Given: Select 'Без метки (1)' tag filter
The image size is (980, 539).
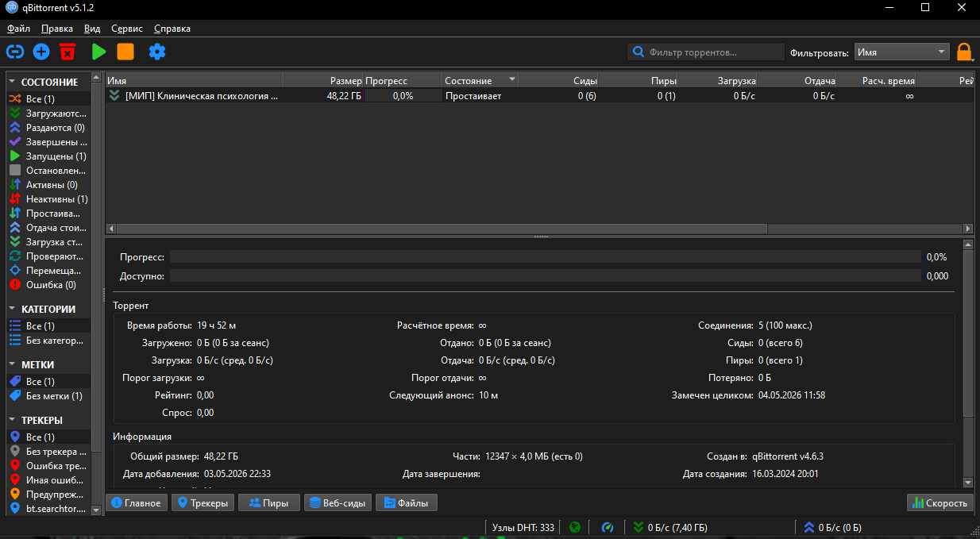Looking at the screenshot, I should point(49,396).
